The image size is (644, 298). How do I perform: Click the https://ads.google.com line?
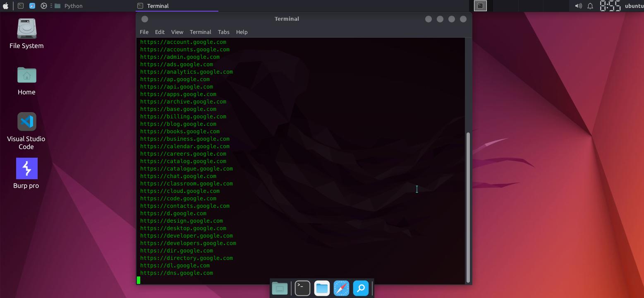click(x=177, y=64)
